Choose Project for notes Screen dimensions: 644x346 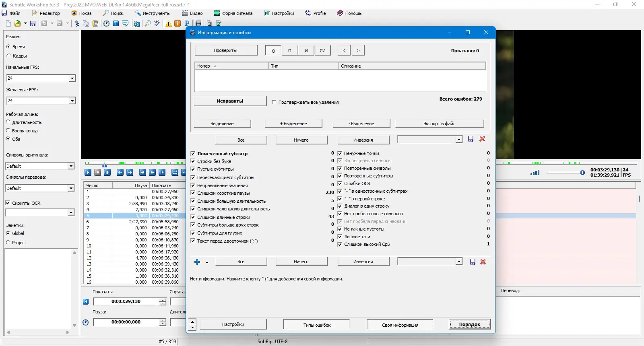click(x=8, y=243)
